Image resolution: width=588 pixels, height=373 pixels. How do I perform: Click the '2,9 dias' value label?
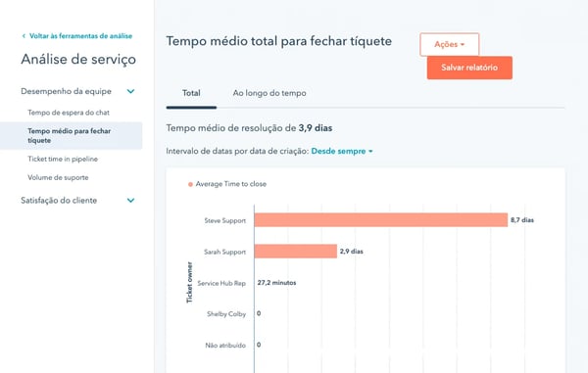click(x=352, y=252)
